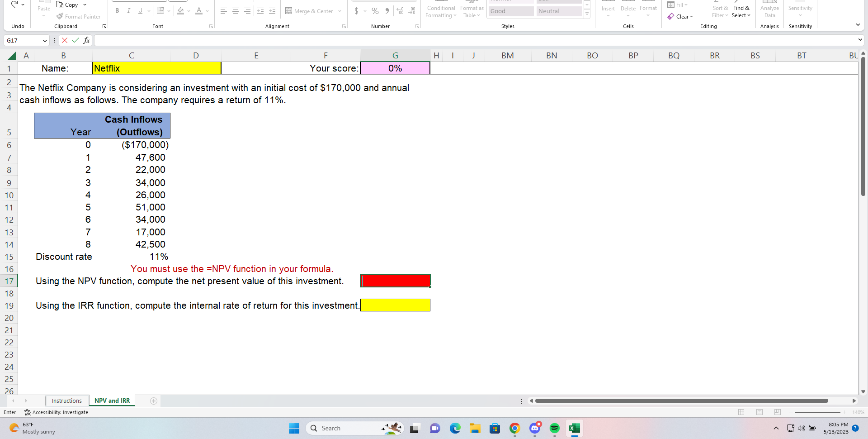Image resolution: width=868 pixels, height=439 pixels.
Task: Switch to the Instructions sheet tab
Action: click(x=66, y=401)
